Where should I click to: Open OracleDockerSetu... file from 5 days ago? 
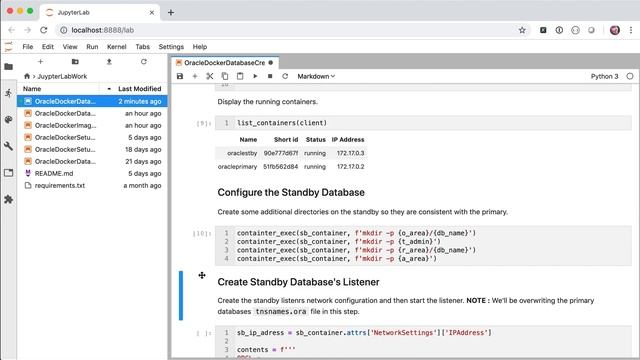(x=92, y=137)
